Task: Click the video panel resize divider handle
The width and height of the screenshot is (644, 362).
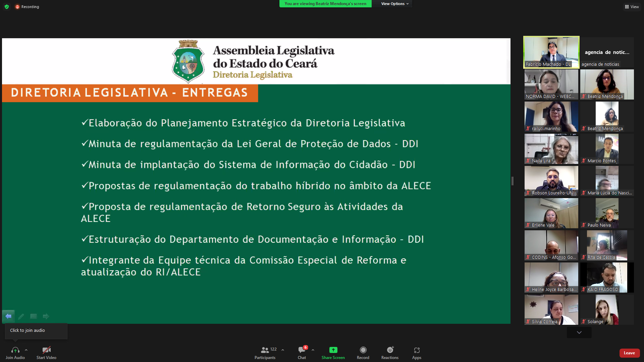Action: 513,181
